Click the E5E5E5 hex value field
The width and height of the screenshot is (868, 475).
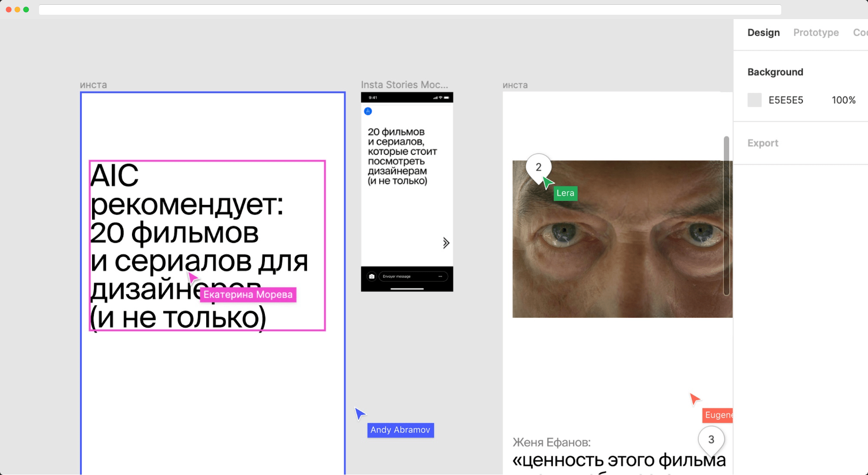click(x=786, y=100)
